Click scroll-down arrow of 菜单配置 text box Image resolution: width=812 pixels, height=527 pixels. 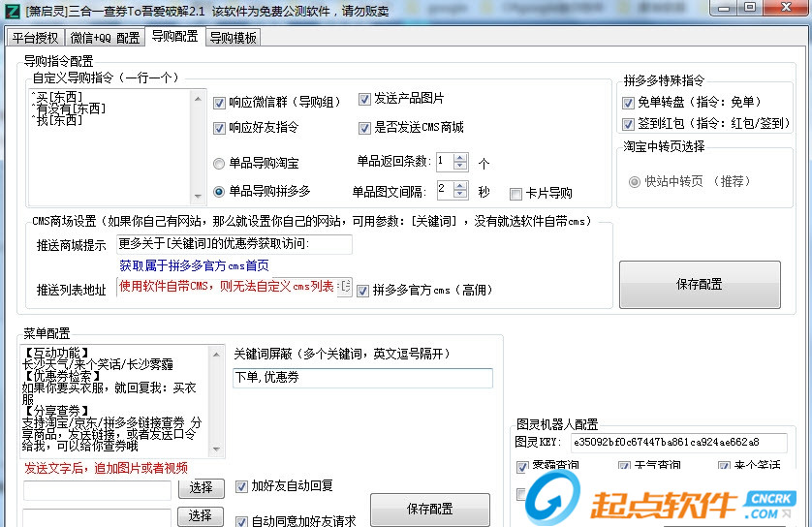tap(216, 449)
